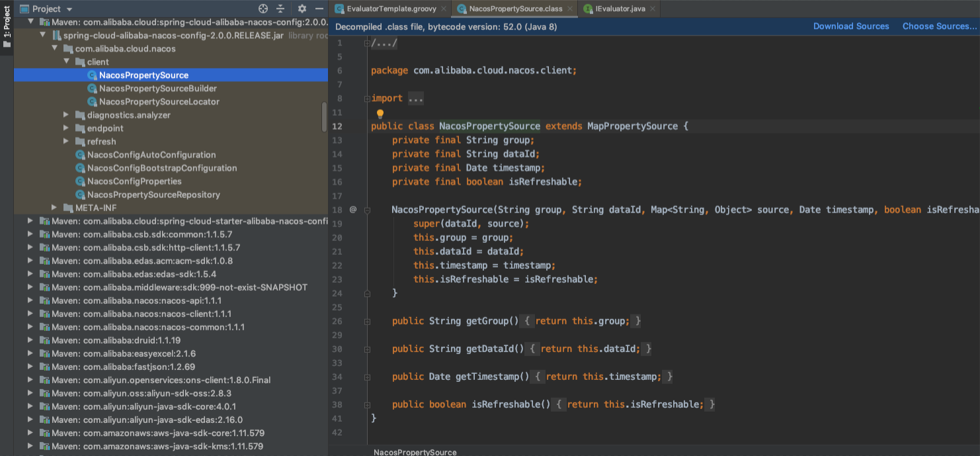
Task: Collapse the client package node
Action: [x=66, y=62]
